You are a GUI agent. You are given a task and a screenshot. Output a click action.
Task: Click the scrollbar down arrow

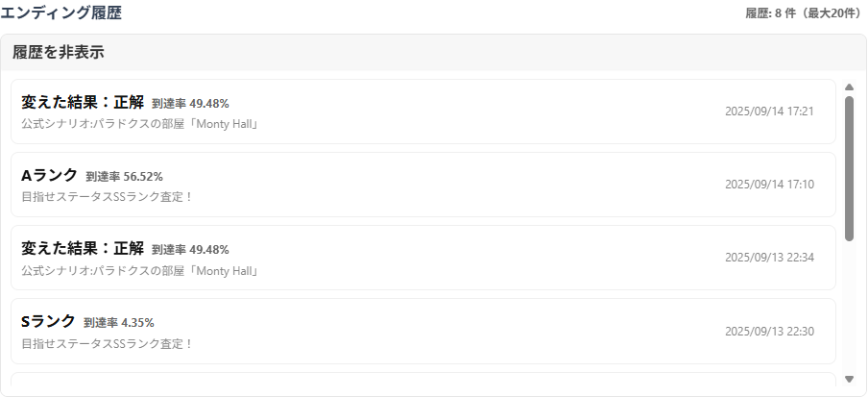pos(849,379)
